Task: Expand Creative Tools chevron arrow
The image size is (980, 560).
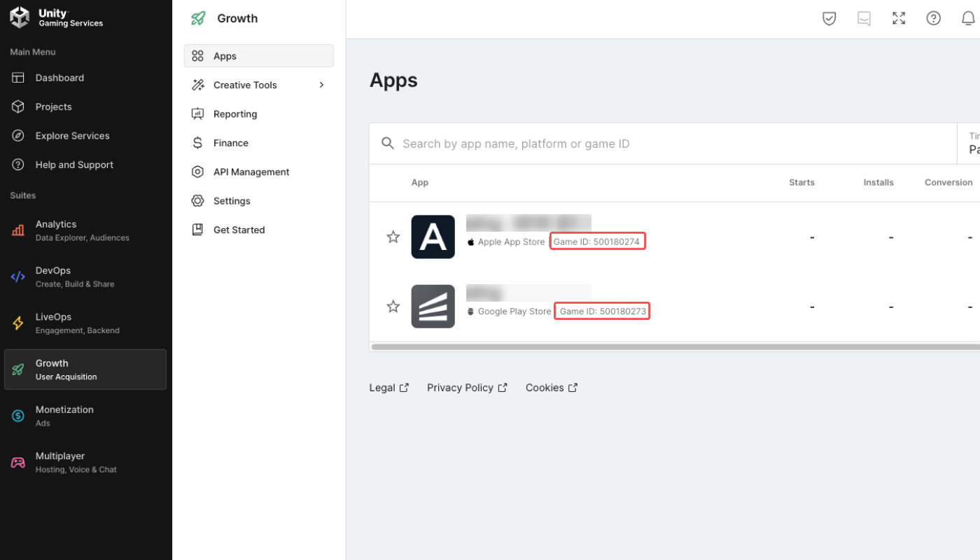Action: (322, 85)
